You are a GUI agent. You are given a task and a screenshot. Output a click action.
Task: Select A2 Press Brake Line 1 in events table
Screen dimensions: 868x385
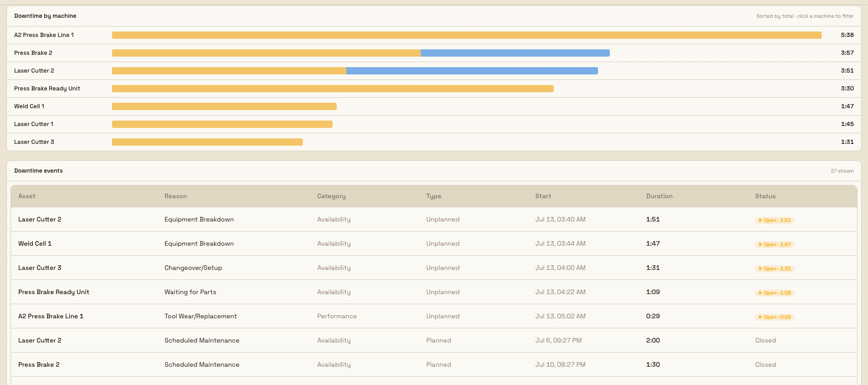(51, 316)
